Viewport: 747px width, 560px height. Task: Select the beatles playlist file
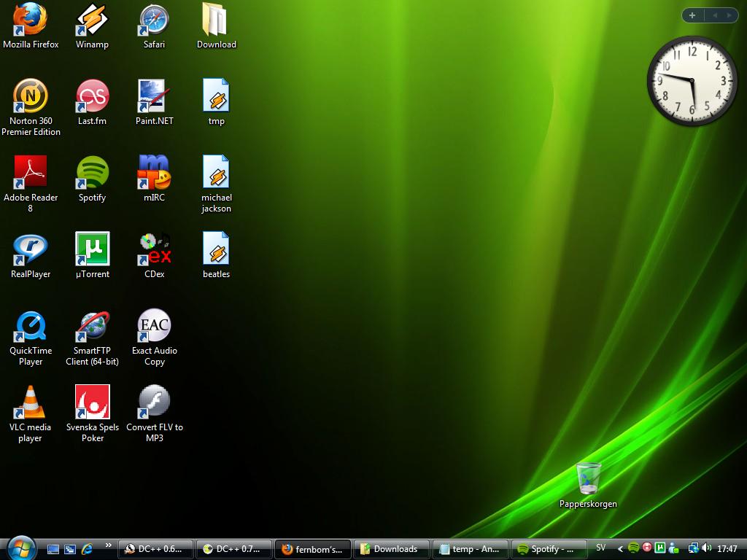click(x=216, y=256)
